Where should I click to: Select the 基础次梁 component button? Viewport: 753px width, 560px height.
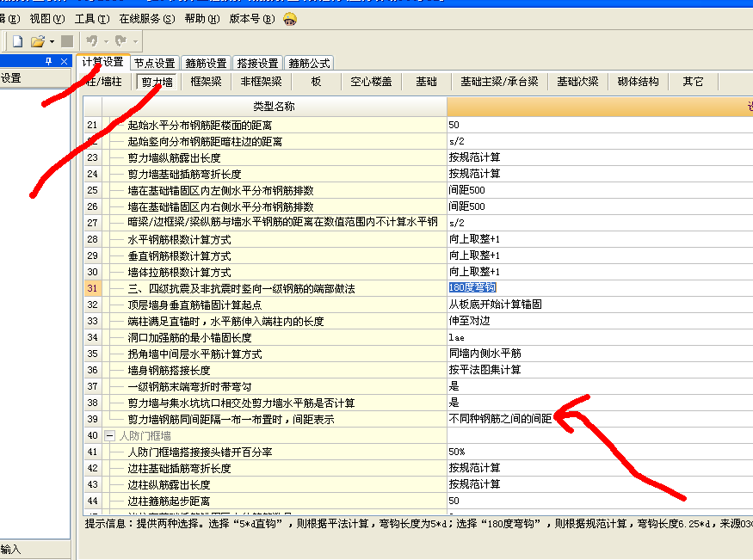point(577,82)
